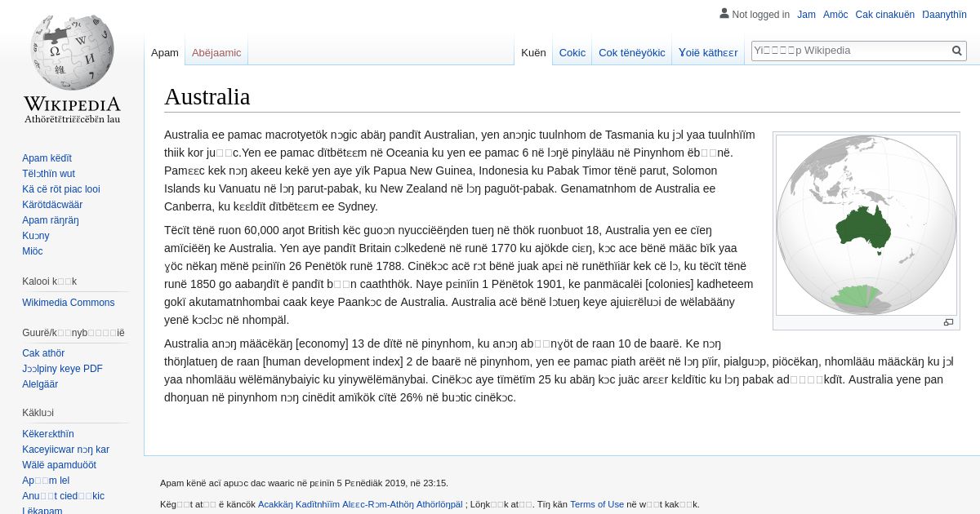Click the Acakkäŋ Kadïtnhïïm license link

[360, 504]
